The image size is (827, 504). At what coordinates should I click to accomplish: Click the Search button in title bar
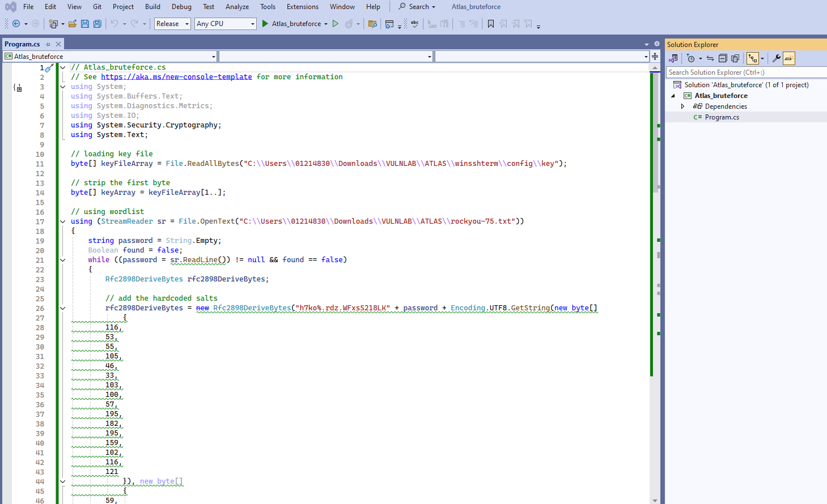(x=417, y=7)
